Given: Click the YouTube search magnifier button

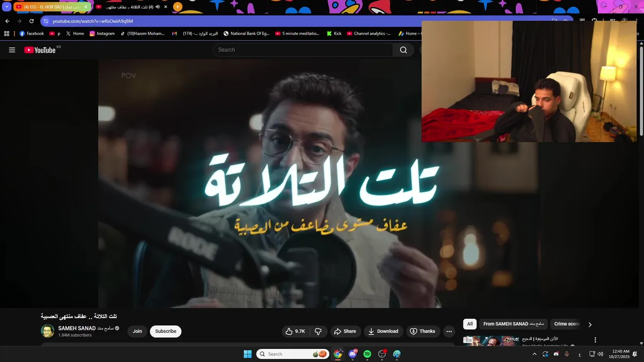Looking at the screenshot, I should click(x=404, y=50).
